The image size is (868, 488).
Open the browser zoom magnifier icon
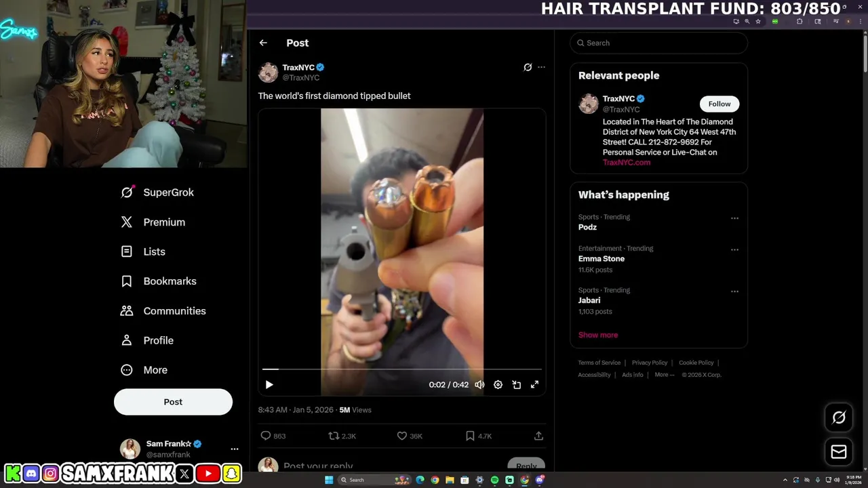pyautogui.click(x=747, y=22)
